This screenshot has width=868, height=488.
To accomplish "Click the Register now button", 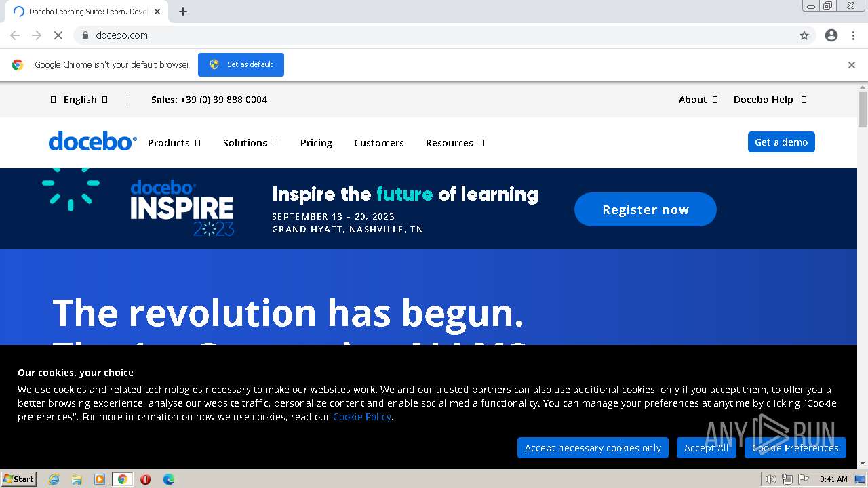I will click(645, 209).
